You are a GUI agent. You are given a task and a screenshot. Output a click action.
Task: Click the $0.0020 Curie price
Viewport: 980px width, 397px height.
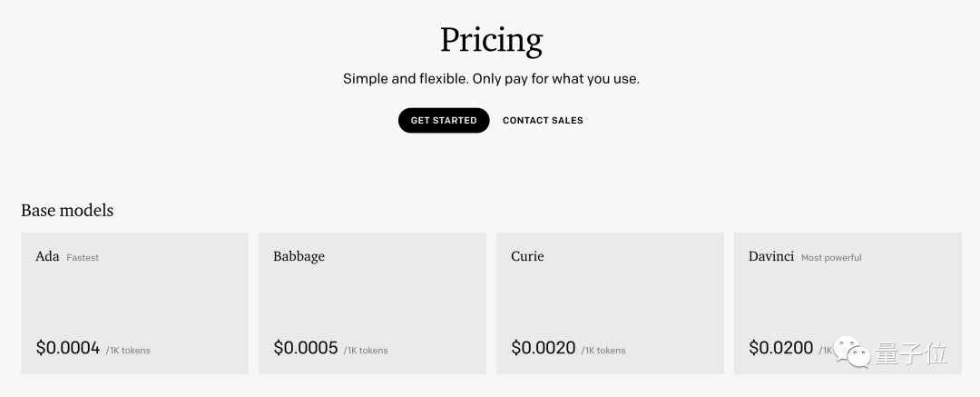544,348
